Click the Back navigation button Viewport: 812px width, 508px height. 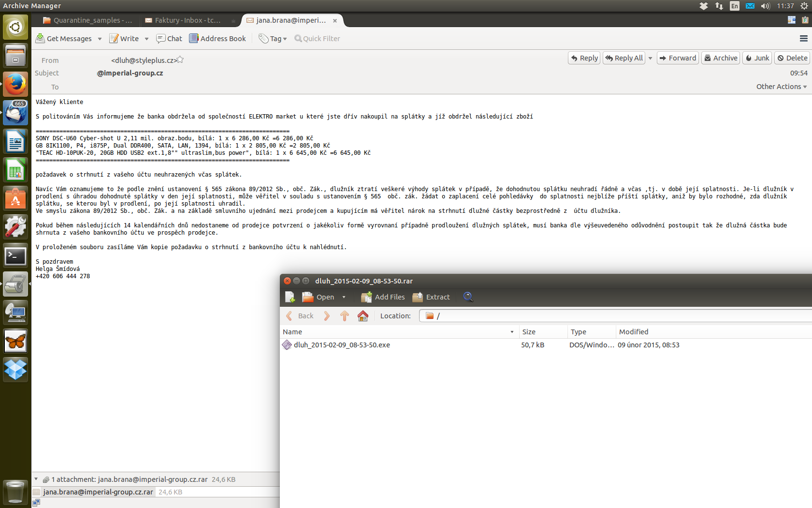click(x=300, y=316)
